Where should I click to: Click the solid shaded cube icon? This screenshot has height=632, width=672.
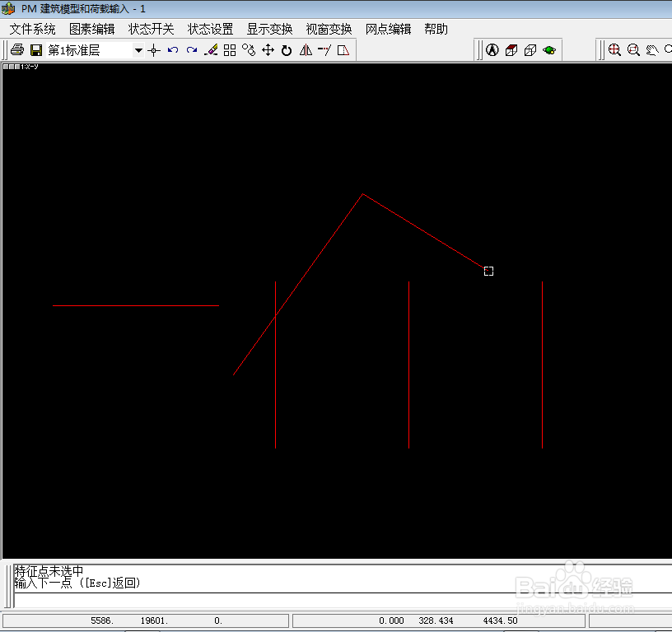pos(511,50)
